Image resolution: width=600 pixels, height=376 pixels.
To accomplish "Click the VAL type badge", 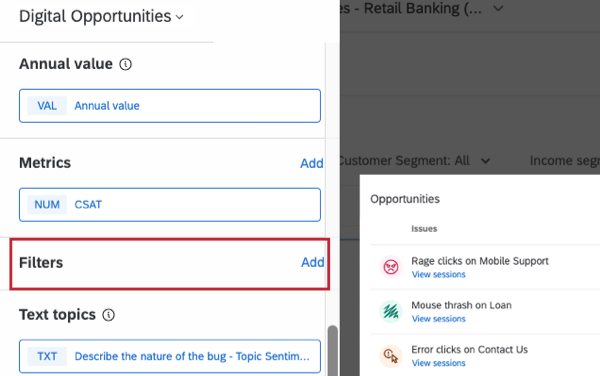I will 47,106.
